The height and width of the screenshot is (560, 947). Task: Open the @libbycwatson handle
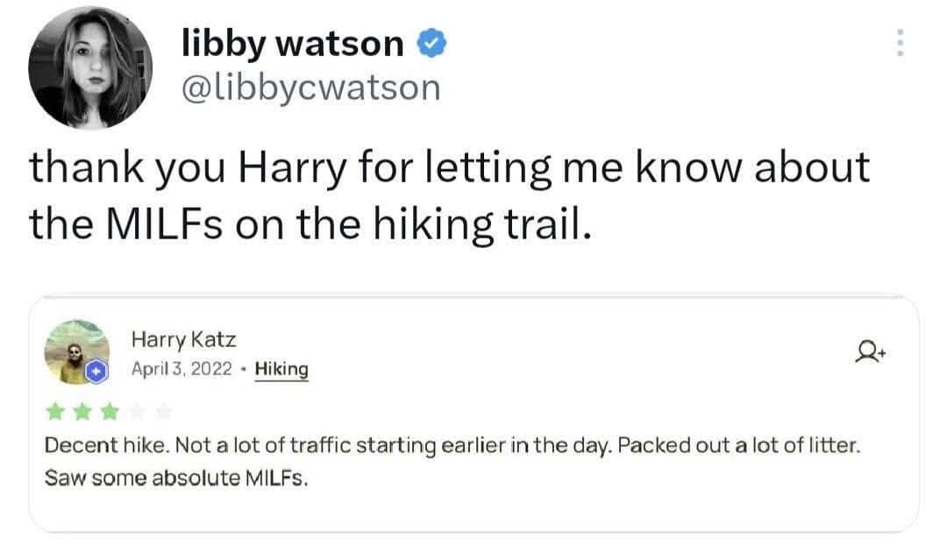pyautogui.click(x=310, y=87)
